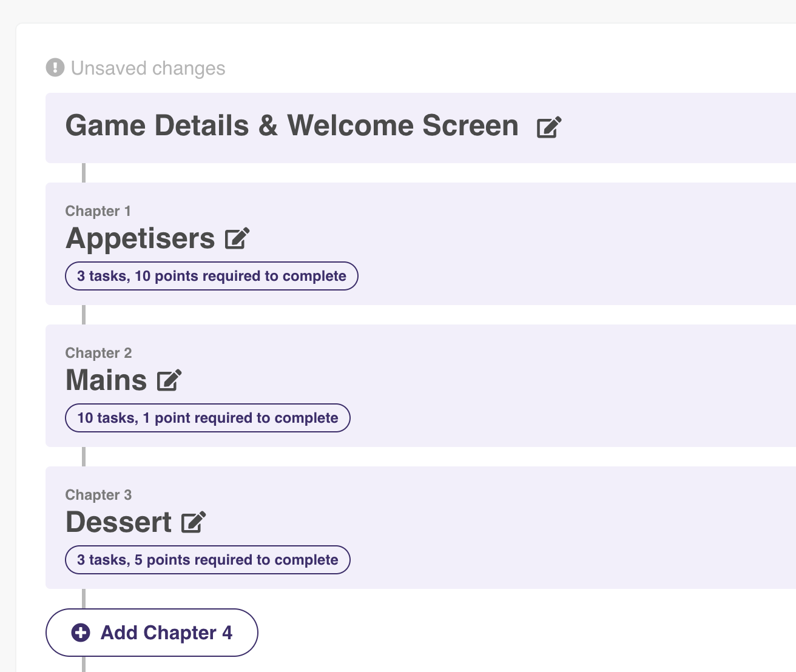The image size is (796, 672).
Task: Click the '3 tasks, 5 points required' badge
Action: [207, 560]
